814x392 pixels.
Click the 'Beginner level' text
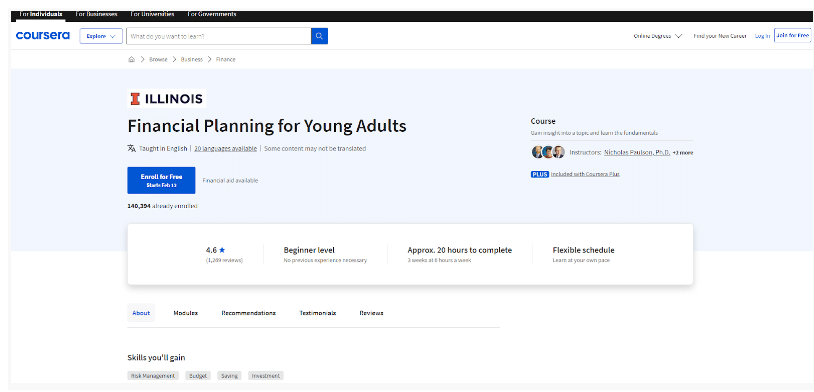(x=309, y=250)
